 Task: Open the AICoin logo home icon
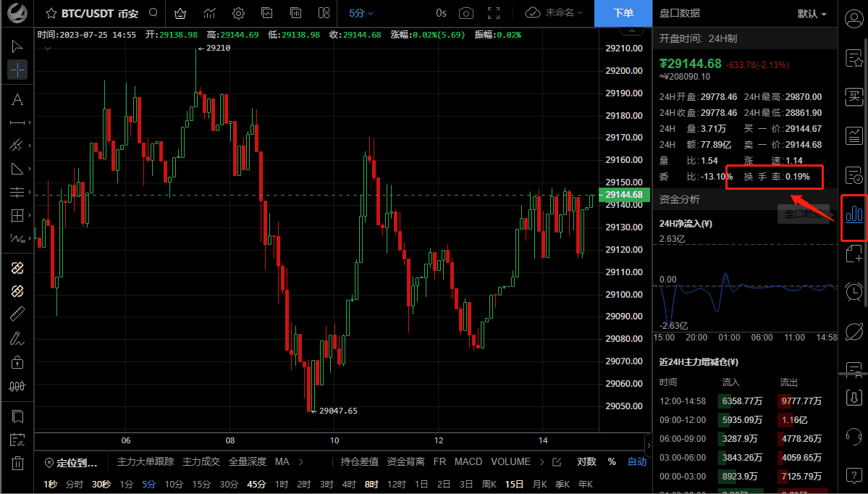pyautogui.click(x=17, y=13)
